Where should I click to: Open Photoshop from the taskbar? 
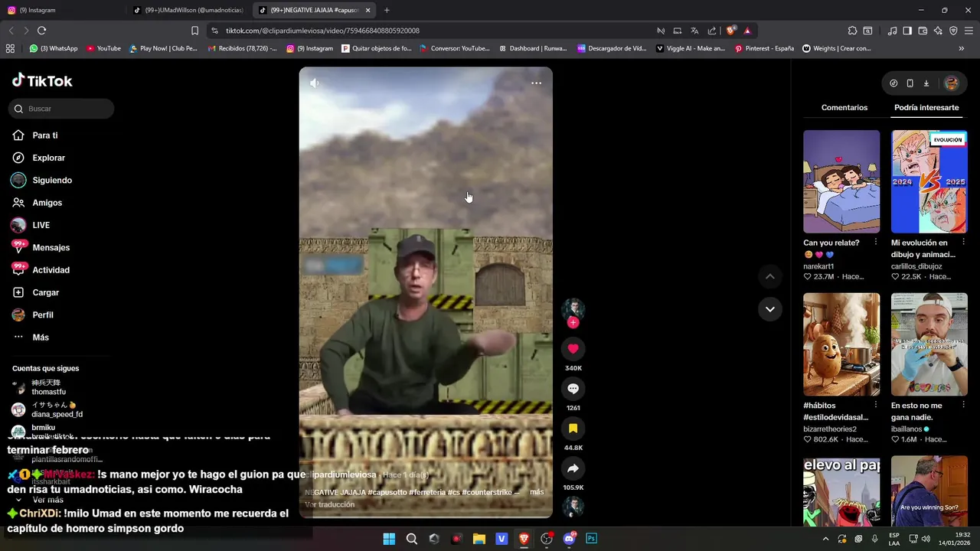[x=591, y=539]
